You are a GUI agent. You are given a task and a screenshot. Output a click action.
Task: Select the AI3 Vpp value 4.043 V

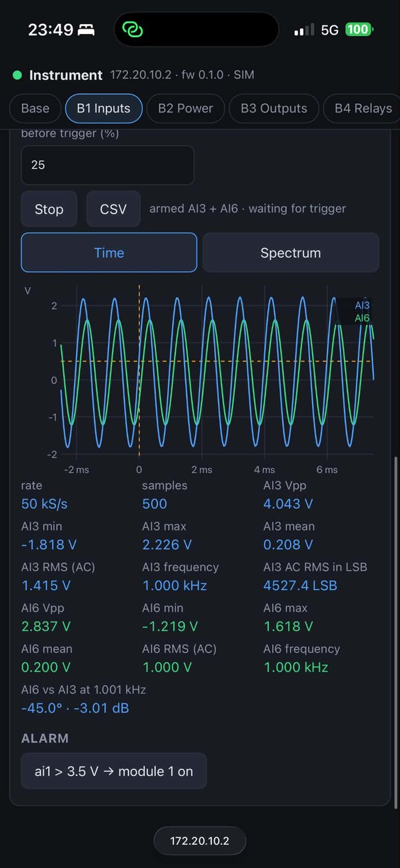coord(288,504)
